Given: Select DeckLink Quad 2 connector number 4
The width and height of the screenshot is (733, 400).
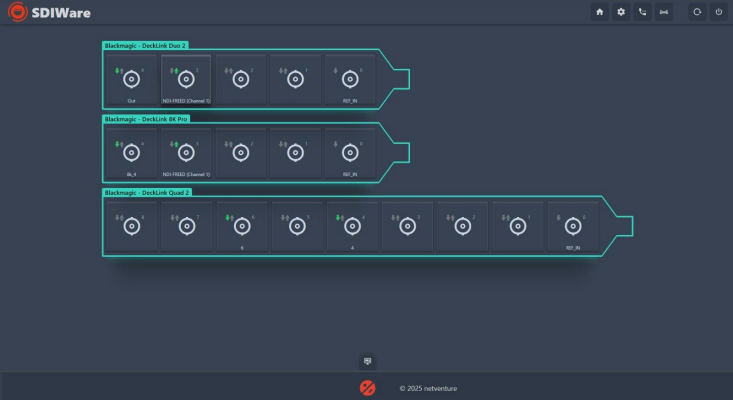Looking at the screenshot, I should coord(352,227).
